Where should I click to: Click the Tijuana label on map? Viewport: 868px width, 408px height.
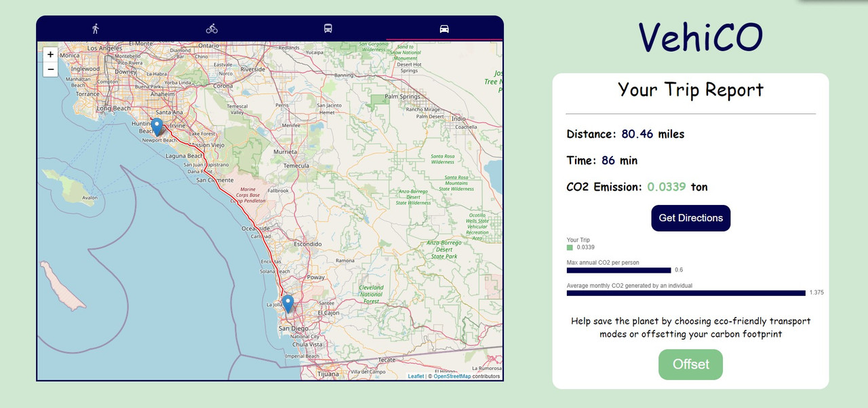point(328,374)
